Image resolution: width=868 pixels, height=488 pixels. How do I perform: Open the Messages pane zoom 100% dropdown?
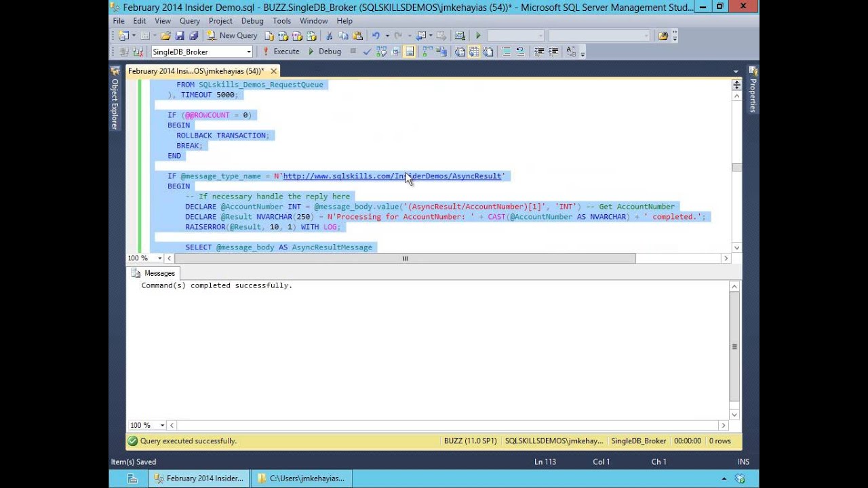pyautogui.click(x=162, y=425)
